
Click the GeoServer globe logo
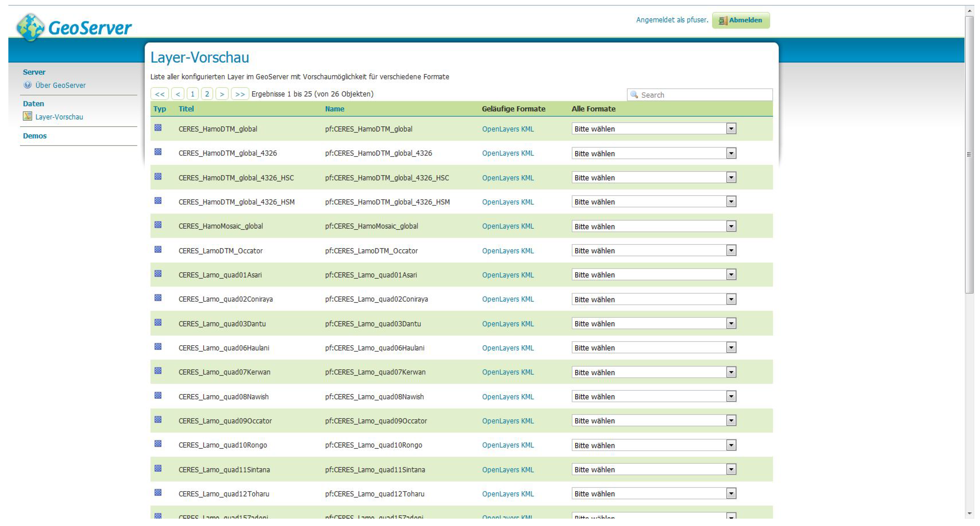click(x=30, y=27)
